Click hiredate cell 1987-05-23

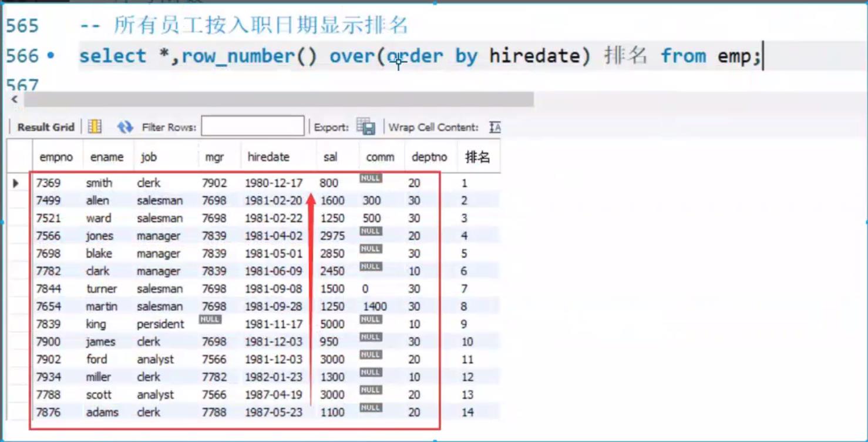tap(274, 413)
